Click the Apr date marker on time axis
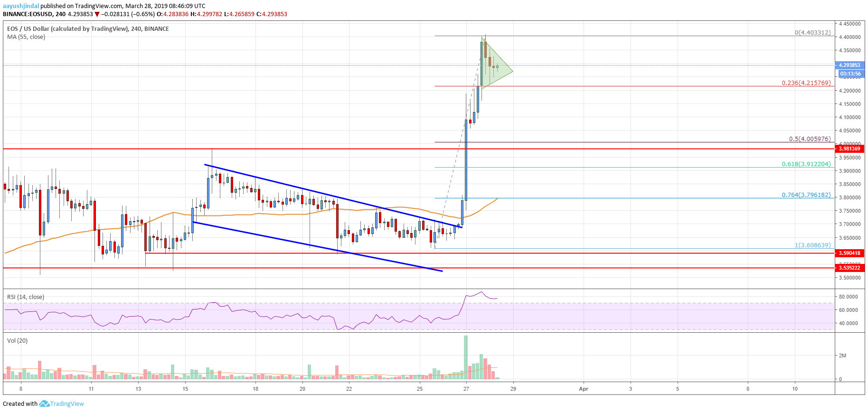Viewport: 868px width, 412px height. click(x=584, y=389)
